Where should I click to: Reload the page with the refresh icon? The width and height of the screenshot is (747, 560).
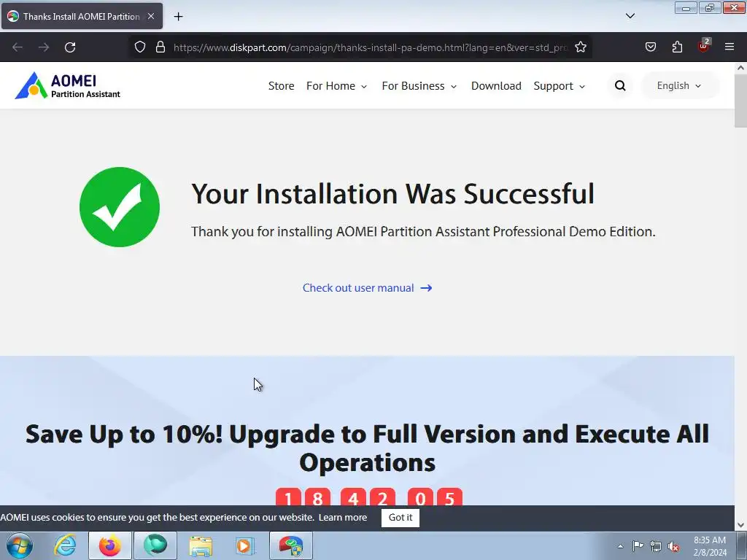[70, 47]
